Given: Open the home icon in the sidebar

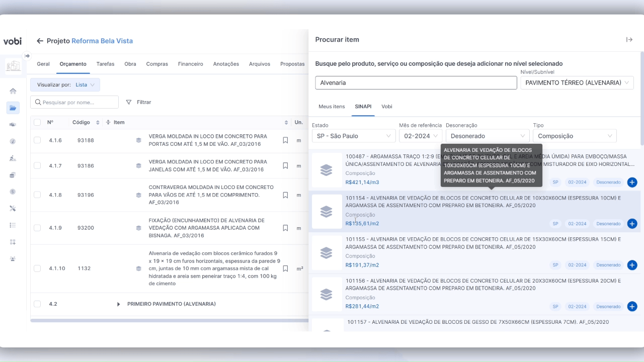Looking at the screenshot, I should [x=13, y=91].
